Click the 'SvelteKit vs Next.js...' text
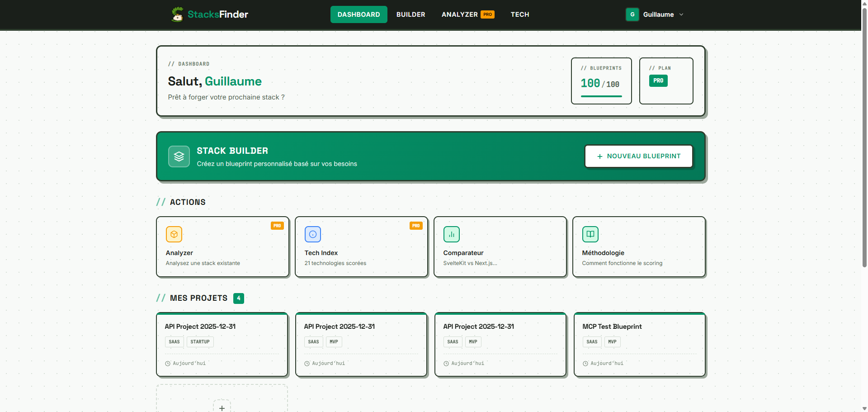868x412 pixels. tap(470, 263)
